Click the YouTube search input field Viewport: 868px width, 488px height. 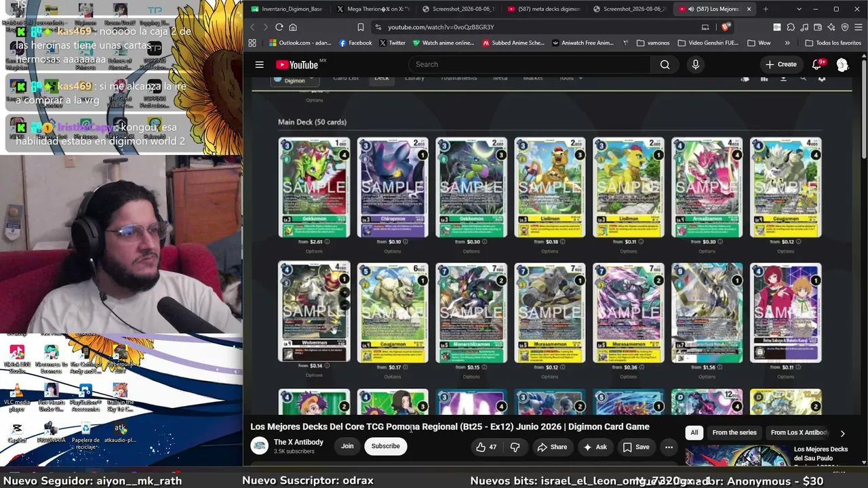530,64
